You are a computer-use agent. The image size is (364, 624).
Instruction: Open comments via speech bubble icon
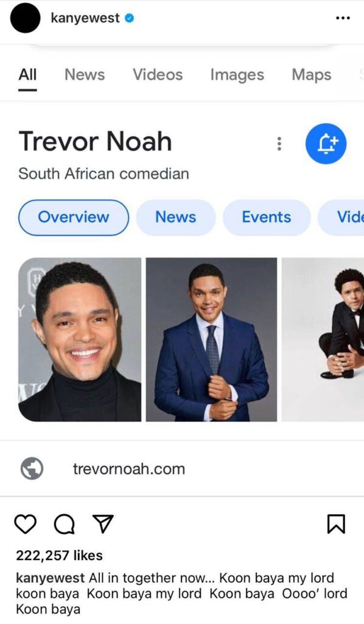64,523
